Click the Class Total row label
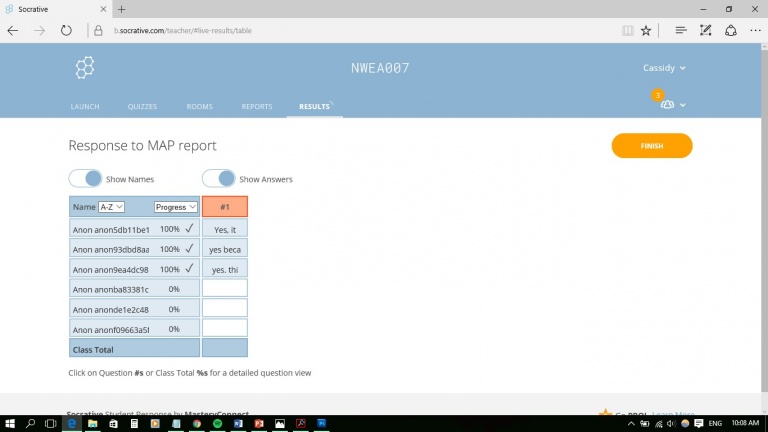Screen dimensions: 768x432 tap(93, 350)
